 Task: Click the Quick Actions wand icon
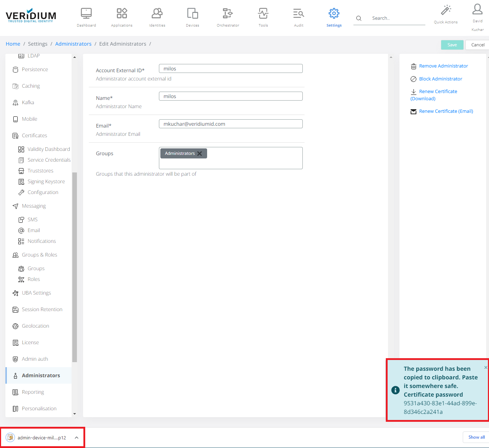(446, 10)
